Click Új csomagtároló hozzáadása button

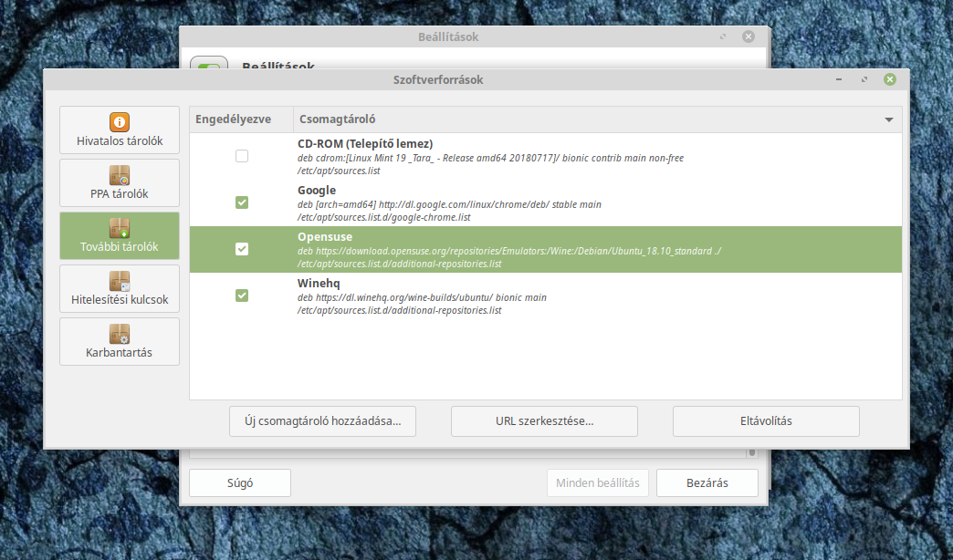pyautogui.click(x=322, y=421)
